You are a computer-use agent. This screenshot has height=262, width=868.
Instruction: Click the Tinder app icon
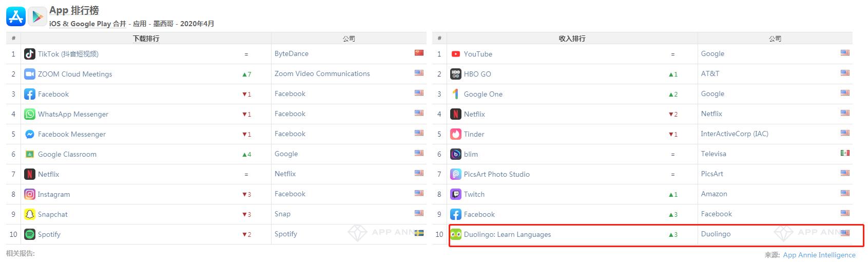456,134
